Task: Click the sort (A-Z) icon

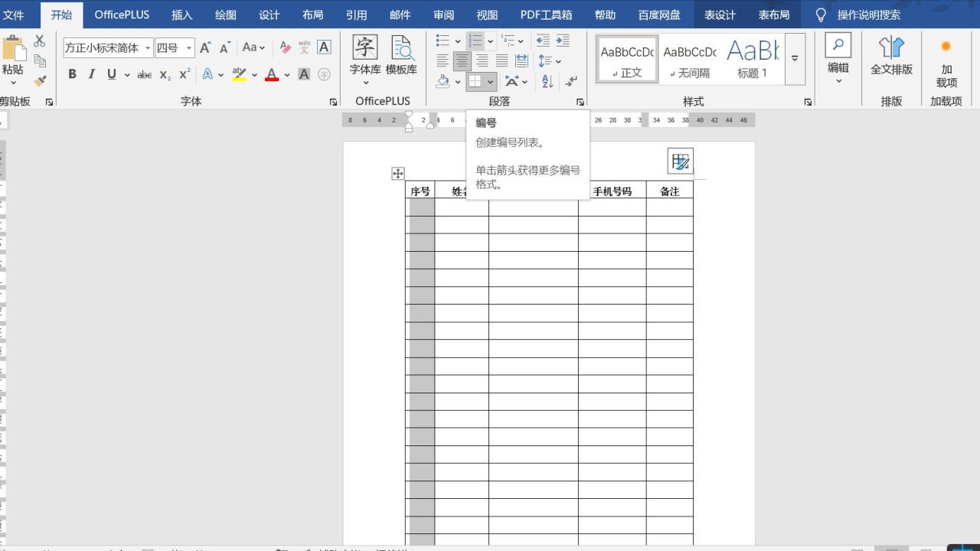Action: click(545, 81)
